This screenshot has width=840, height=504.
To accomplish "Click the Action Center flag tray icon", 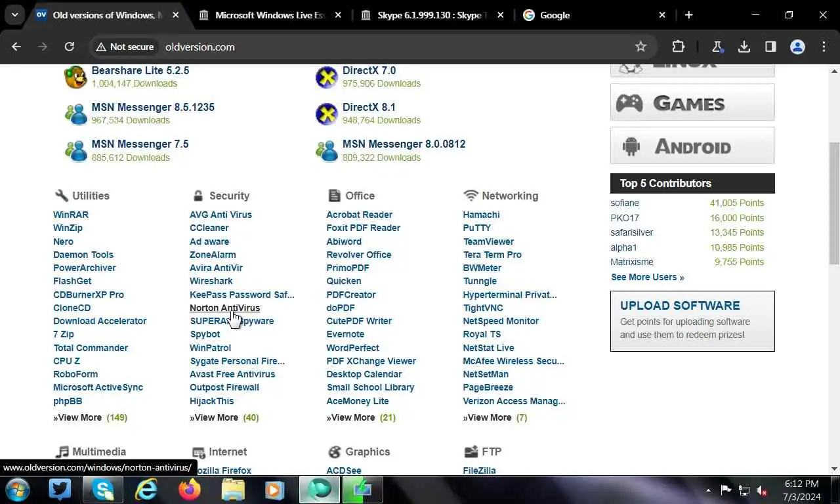I will [726, 490].
